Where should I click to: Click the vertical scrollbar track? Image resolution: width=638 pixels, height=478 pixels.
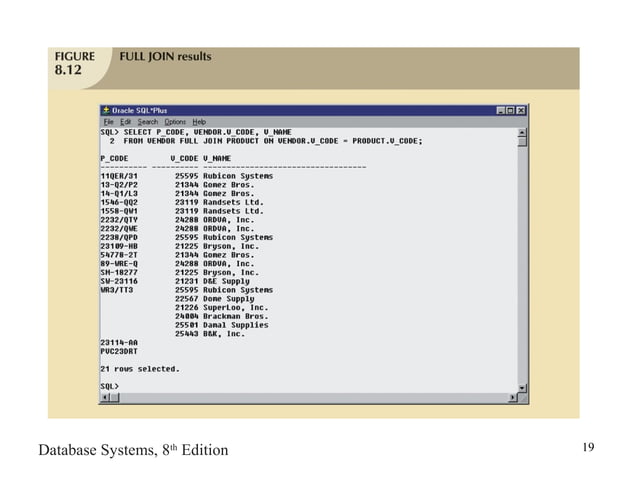pos(521,260)
